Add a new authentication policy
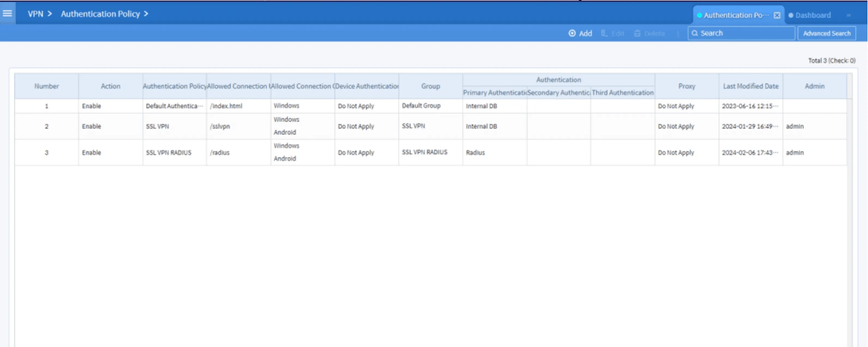The image size is (868, 347). [580, 33]
